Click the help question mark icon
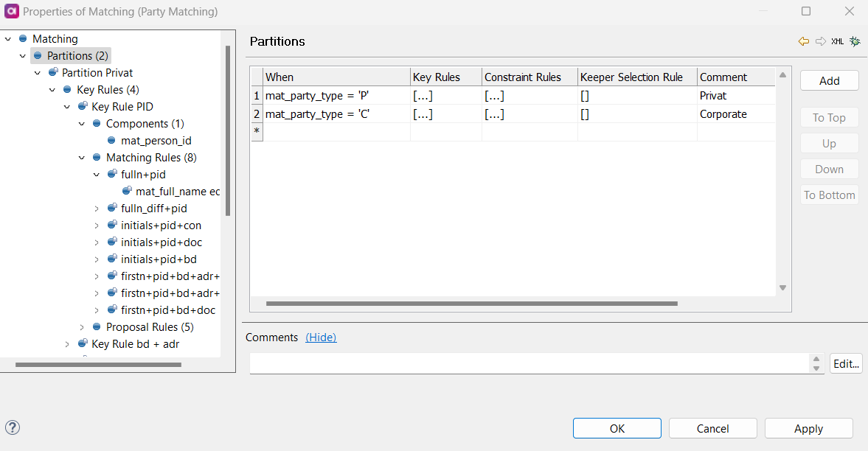The image size is (868, 451). (x=13, y=427)
